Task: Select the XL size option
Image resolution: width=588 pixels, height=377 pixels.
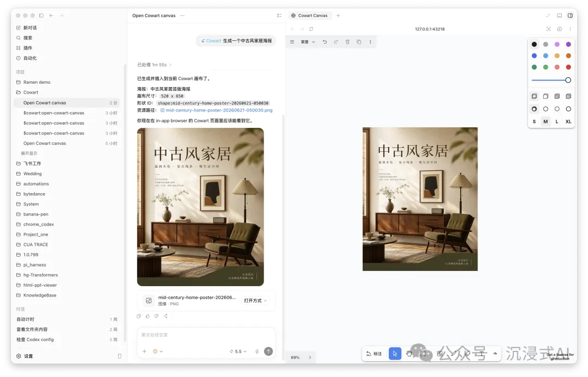Action: click(568, 121)
